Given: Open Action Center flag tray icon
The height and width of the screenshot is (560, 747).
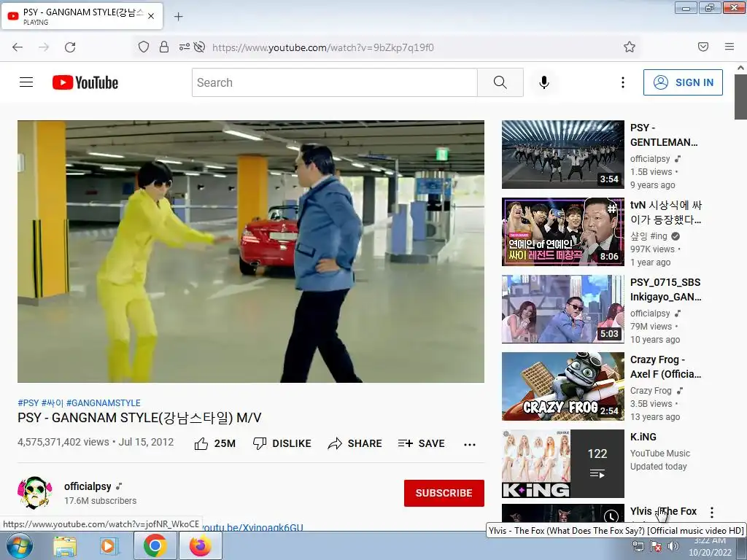Looking at the screenshot, I should point(656,547).
